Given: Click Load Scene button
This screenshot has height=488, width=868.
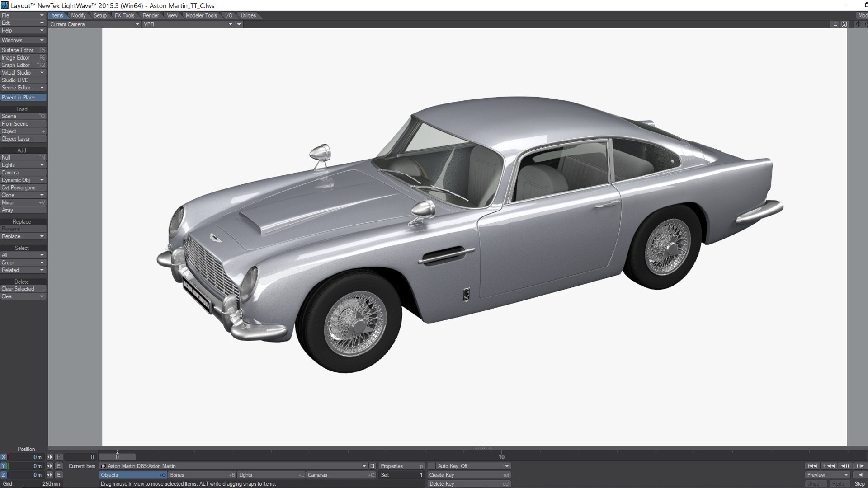Looking at the screenshot, I should point(23,117).
